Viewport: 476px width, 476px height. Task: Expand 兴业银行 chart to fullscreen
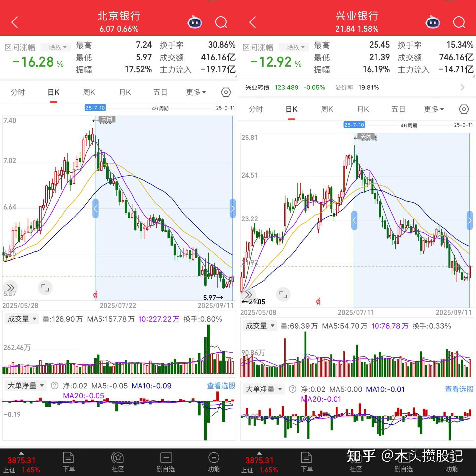coord(283,294)
